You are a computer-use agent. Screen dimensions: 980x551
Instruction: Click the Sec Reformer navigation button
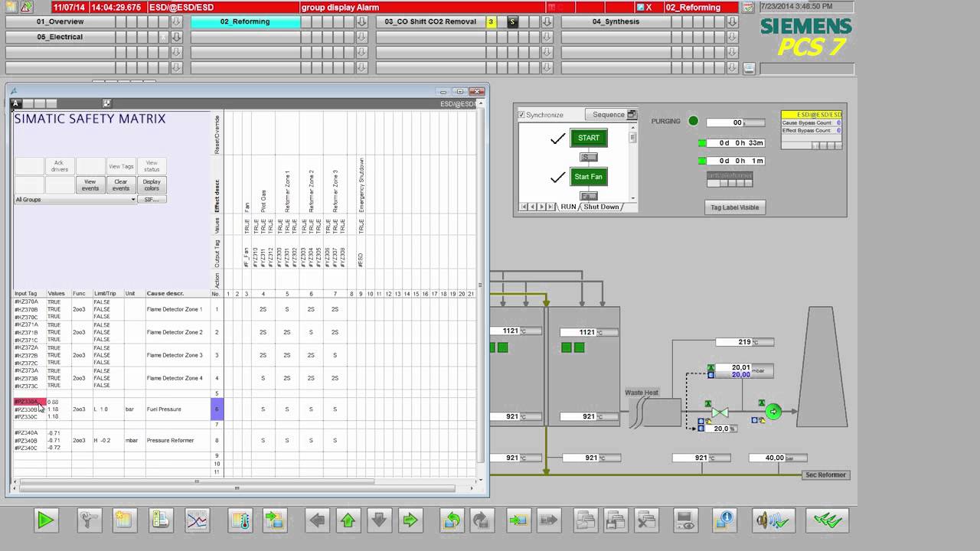click(825, 475)
